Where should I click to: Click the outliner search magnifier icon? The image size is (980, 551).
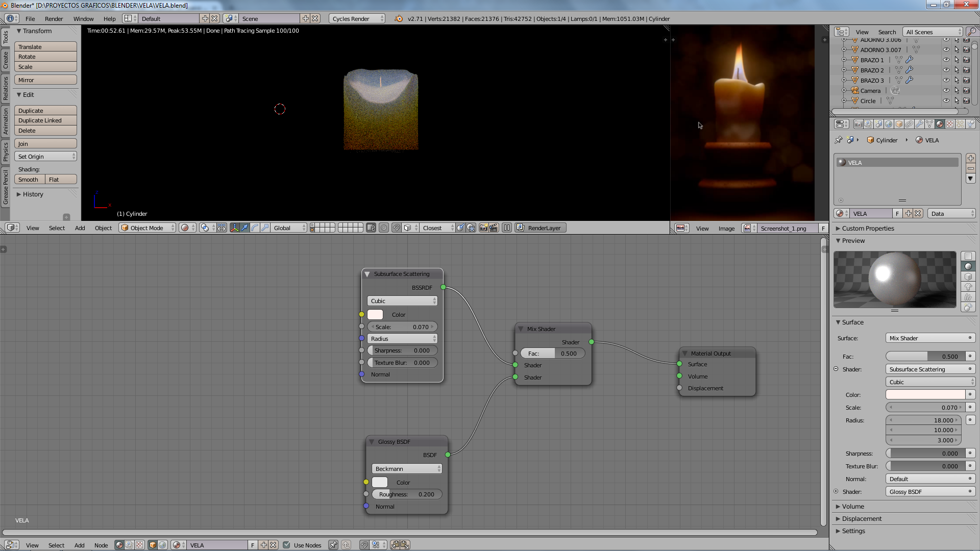971,32
